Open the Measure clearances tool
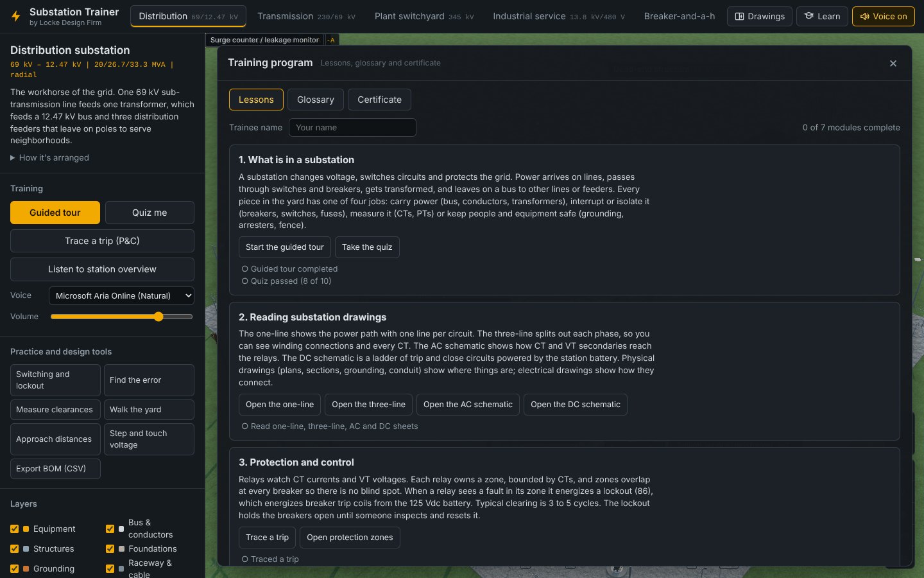The width and height of the screenshot is (924, 578). (x=55, y=410)
